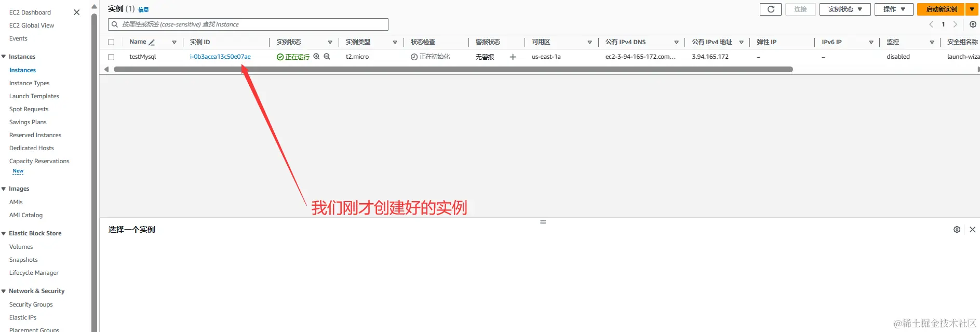Open Snapshots page
980x332 pixels.
coord(23,260)
